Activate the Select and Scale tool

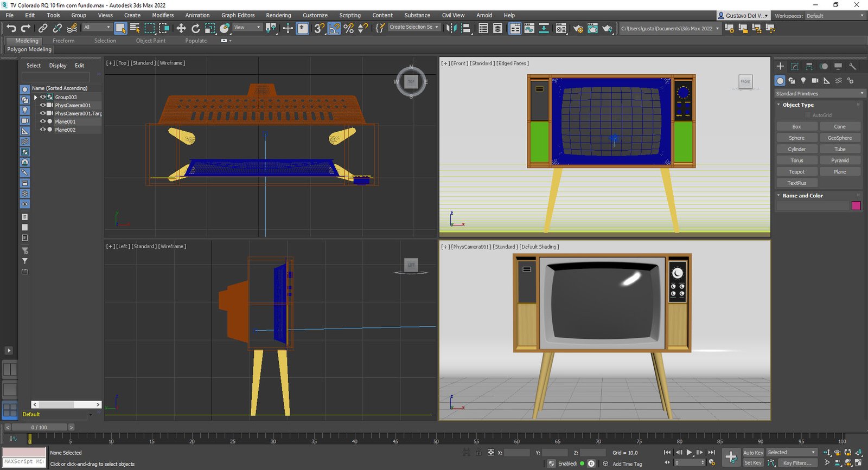(210, 28)
